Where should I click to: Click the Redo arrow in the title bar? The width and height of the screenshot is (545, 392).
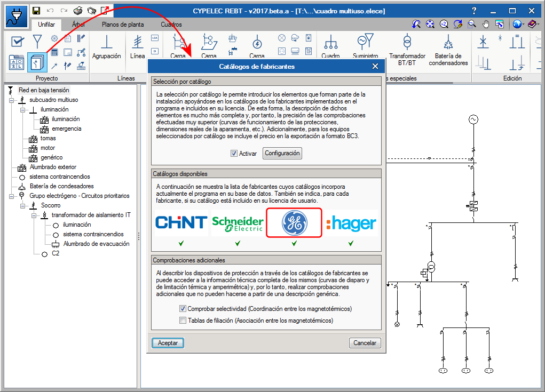tap(64, 11)
